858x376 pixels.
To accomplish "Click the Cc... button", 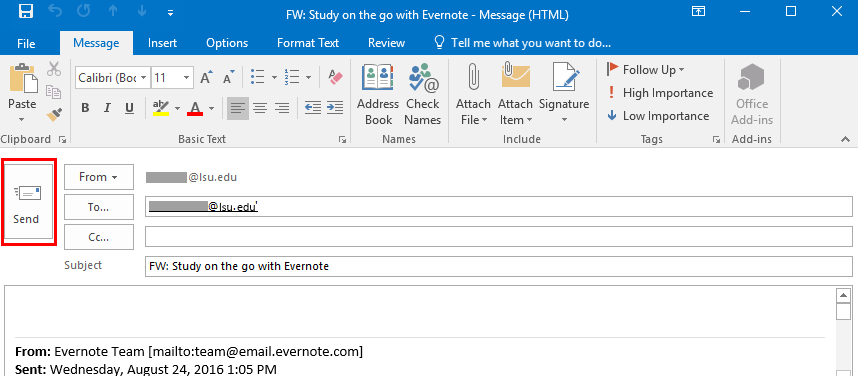I will (98, 237).
